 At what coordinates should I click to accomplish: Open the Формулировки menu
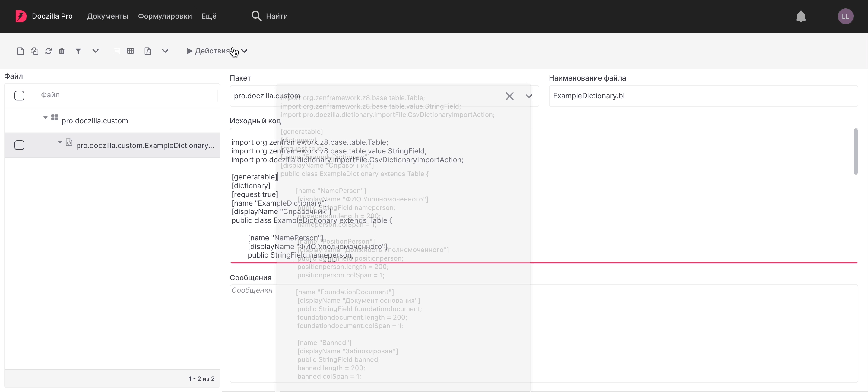point(165,16)
